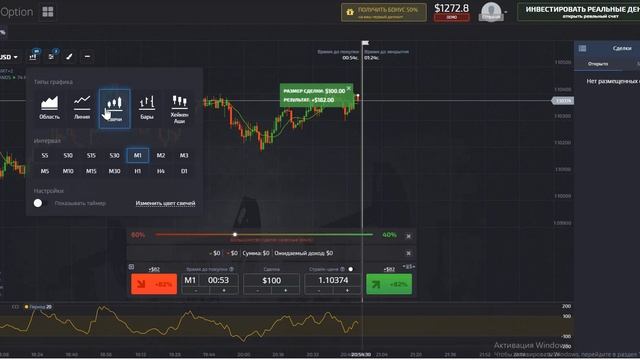The width and height of the screenshot is (640, 360).
Task: Choose the M30 interval
Action: 114,171
